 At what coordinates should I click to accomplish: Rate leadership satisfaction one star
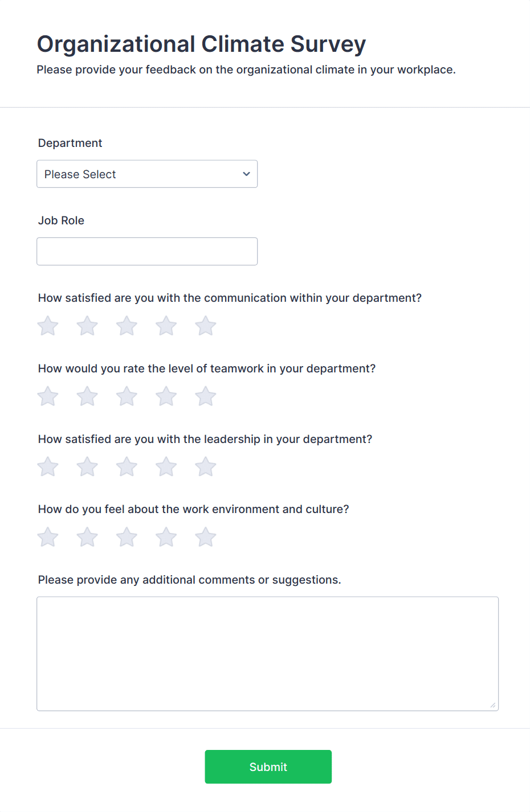point(48,467)
